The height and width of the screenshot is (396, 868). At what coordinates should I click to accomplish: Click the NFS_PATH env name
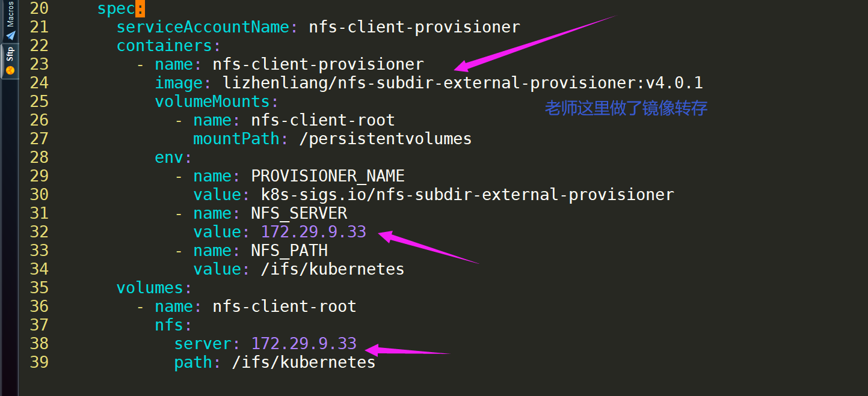pyautogui.click(x=289, y=251)
